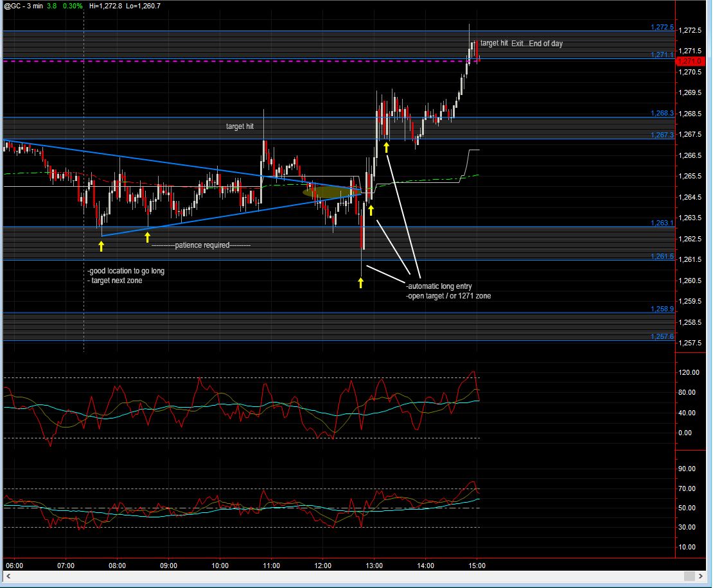
Task: Click the scrollbar left arrow
Action: [8, 576]
